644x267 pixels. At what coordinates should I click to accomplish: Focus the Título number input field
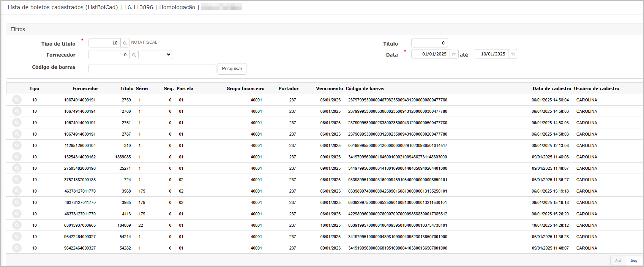point(429,43)
